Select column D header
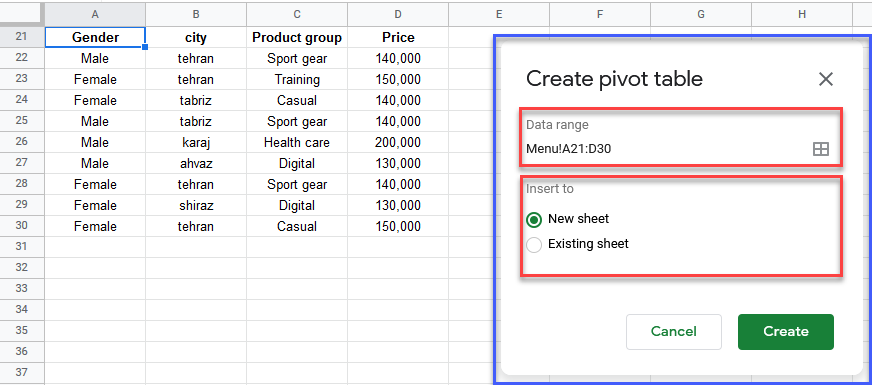The width and height of the screenshot is (872, 385). point(398,14)
